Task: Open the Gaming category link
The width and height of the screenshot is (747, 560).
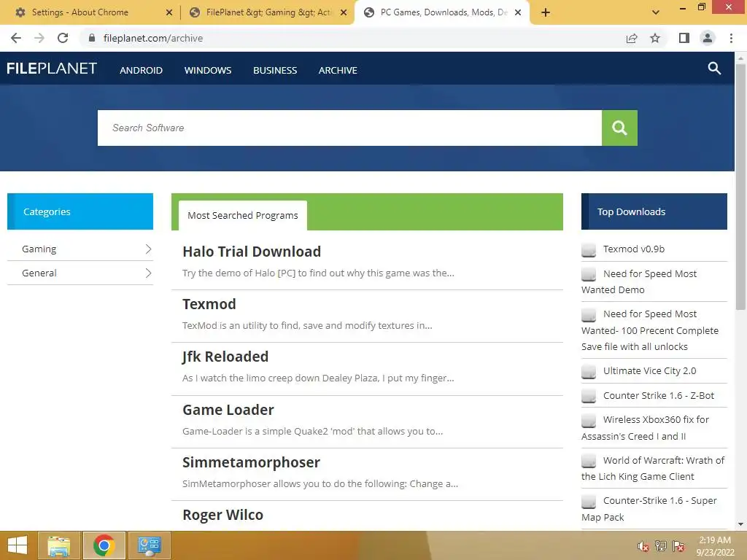Action: (x=39, y=249)
